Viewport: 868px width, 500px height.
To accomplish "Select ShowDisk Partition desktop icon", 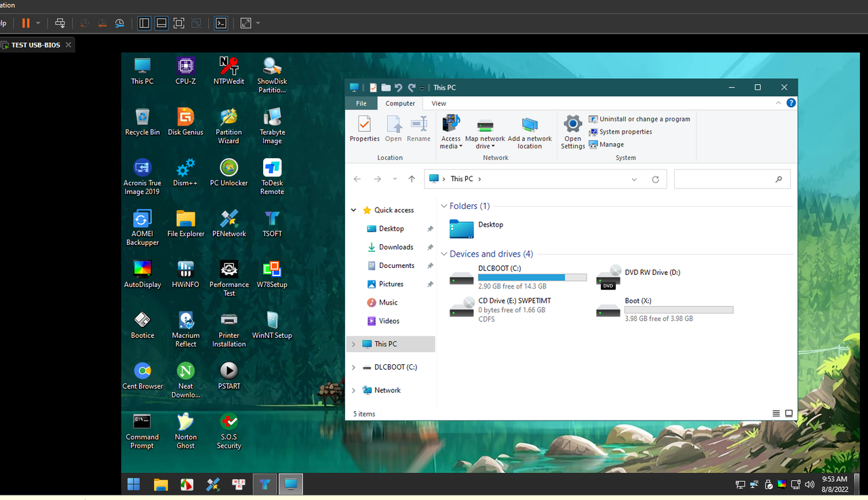I will [272, 75].
